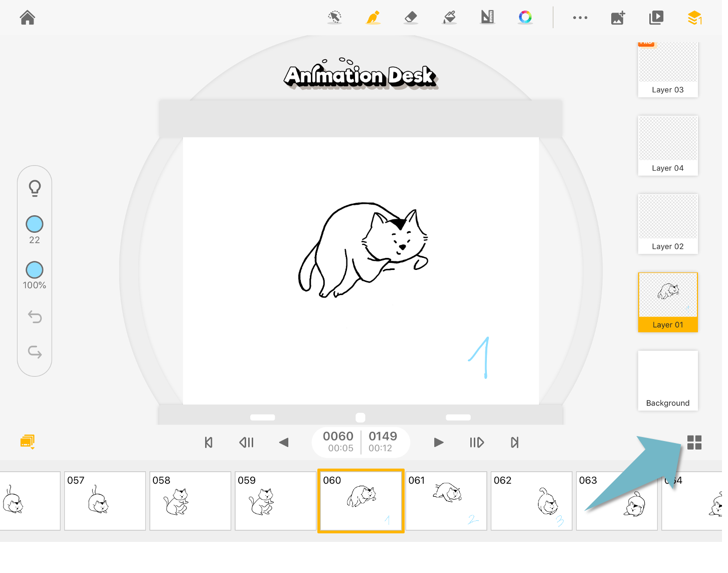Jump to the first frame
Screen dimensions: 728x573
click(209, 443)
